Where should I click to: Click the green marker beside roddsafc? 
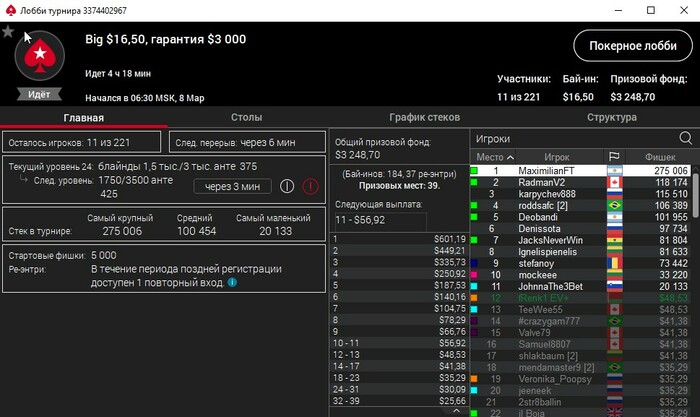(x=474, y=205)
